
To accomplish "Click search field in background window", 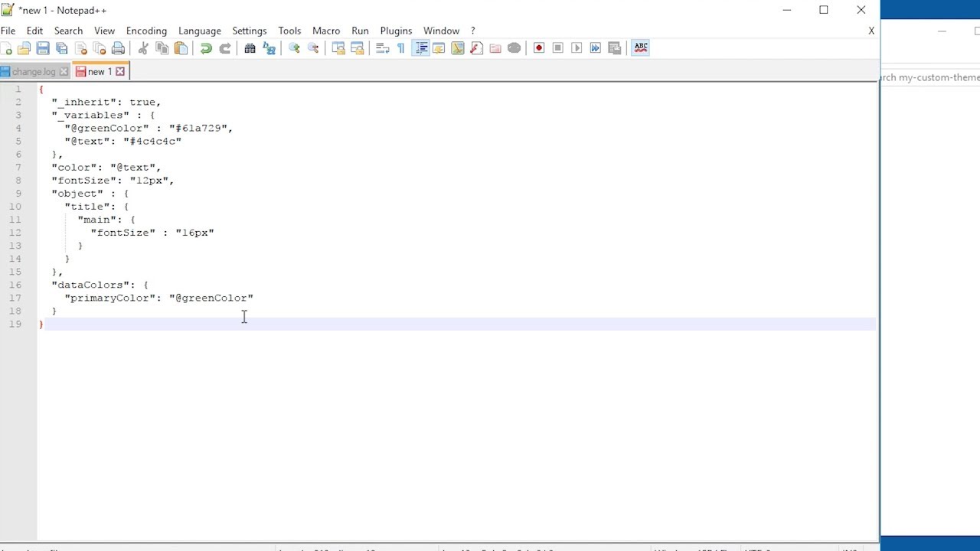I will [x=930, y=77].
